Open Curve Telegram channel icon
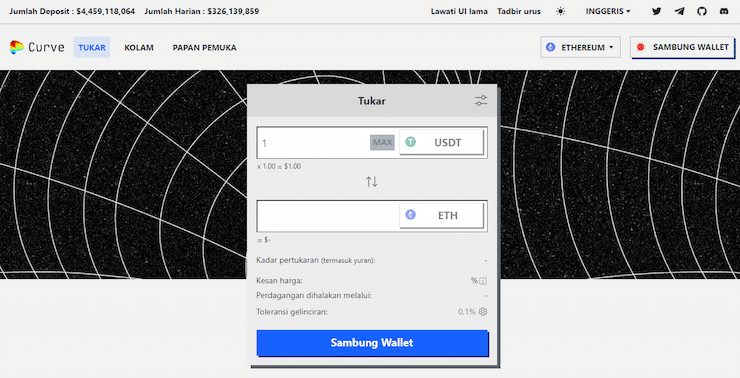740x378 pixels. coord(679,11)
